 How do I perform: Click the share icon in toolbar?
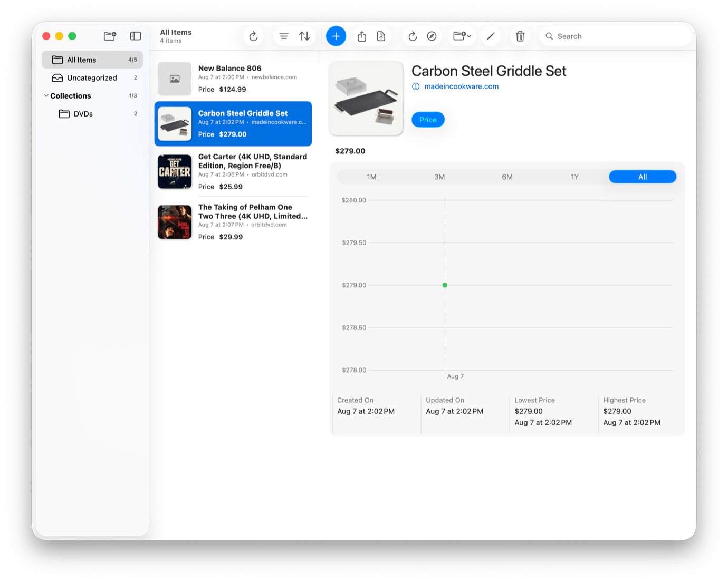(x=362, y=36)
